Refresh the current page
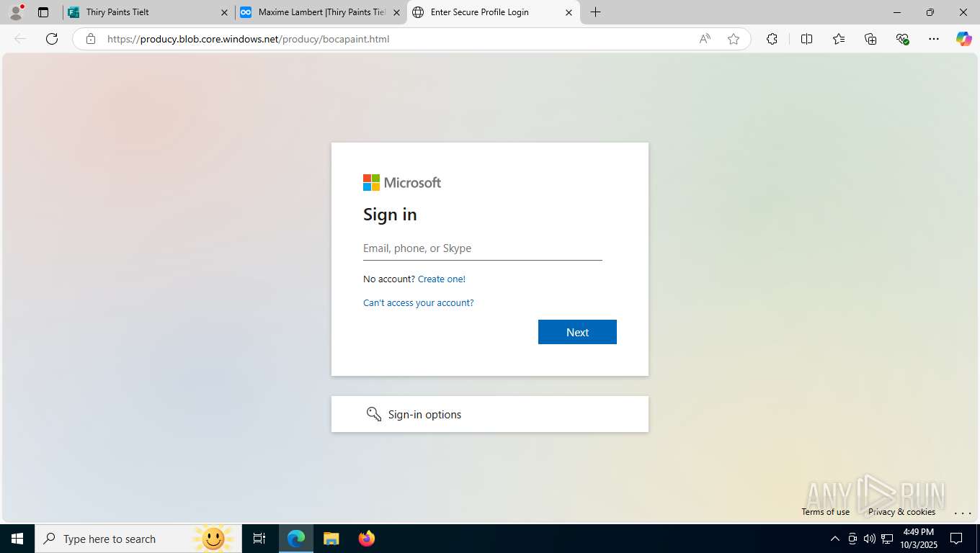 click(52, 39)
